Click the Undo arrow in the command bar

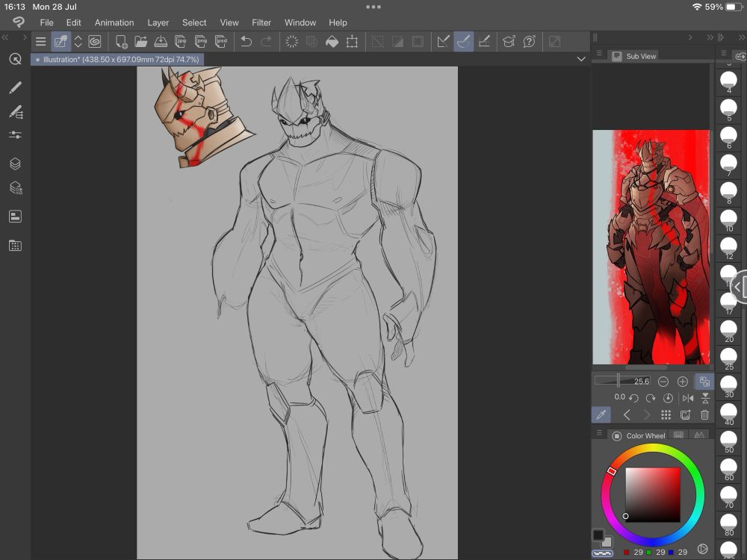click(246, 42)
